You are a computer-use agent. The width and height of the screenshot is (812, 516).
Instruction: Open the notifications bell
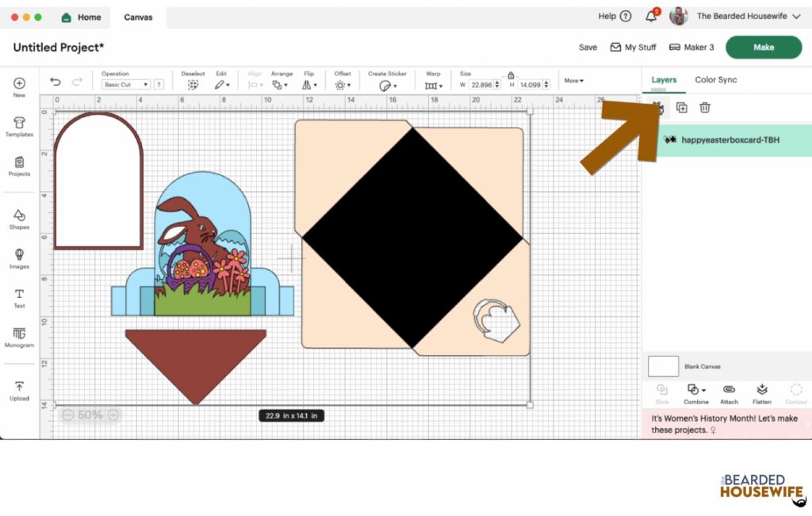[651, 16]
